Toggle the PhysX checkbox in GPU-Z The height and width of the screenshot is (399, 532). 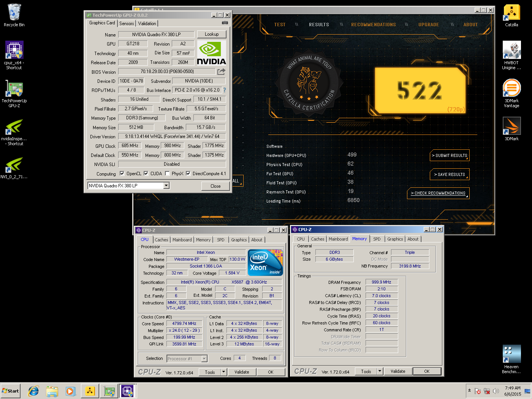[167, 174]
